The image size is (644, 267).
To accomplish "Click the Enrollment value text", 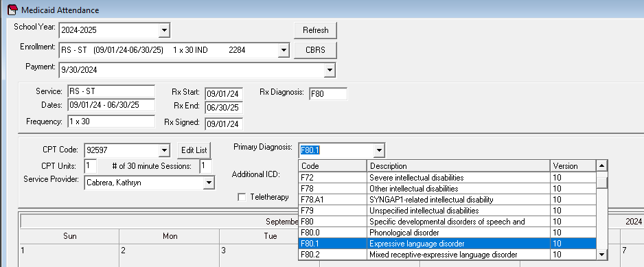I will (153, 50).
